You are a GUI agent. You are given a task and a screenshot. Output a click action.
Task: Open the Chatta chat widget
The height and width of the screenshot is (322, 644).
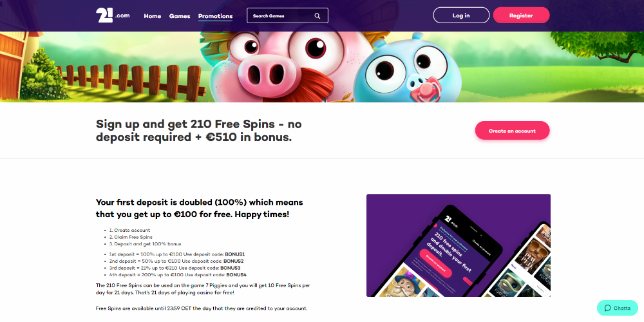tap(618, 308)
